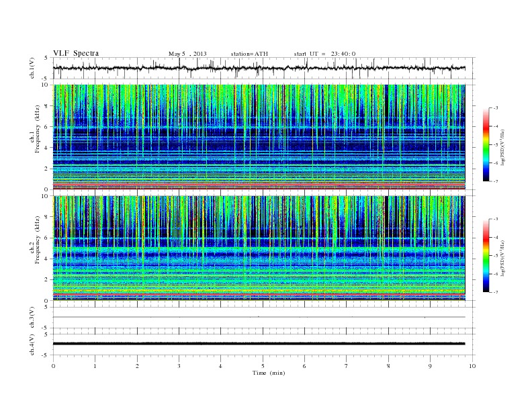Click time axis tick label "5"
Image resolution: width=532 pixels, height=411 pixels.
(263, 366)
